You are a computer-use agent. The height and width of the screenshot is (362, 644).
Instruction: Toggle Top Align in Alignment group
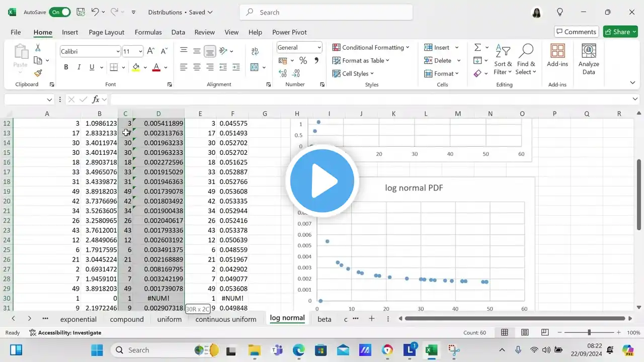coord(184,51)
